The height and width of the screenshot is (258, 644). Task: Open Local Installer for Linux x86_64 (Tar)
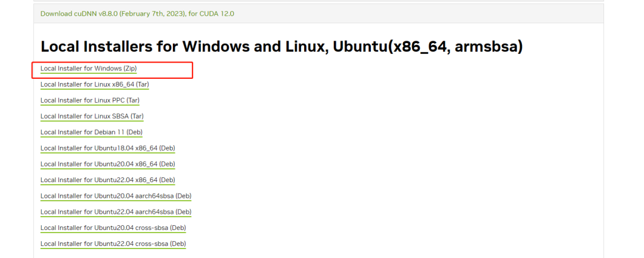pyautogui.click(x=94, y=85)
